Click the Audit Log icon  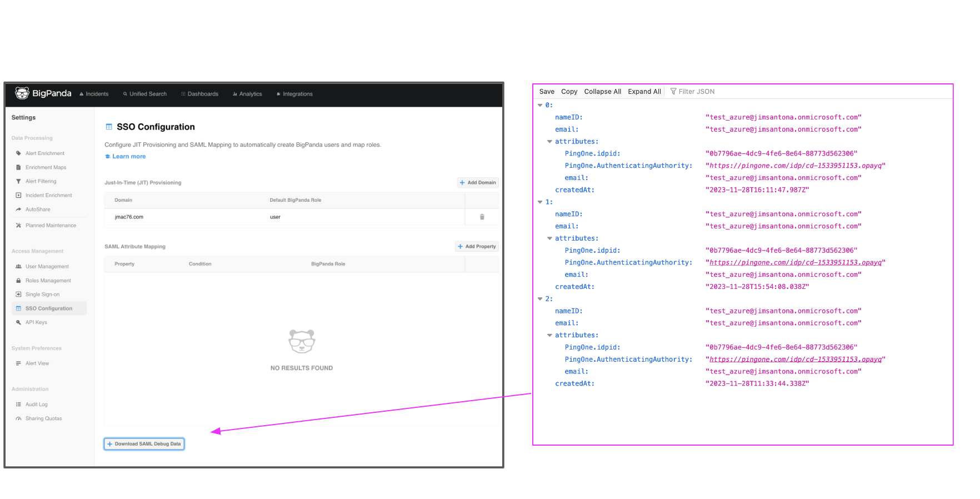[x=18, y=405]
